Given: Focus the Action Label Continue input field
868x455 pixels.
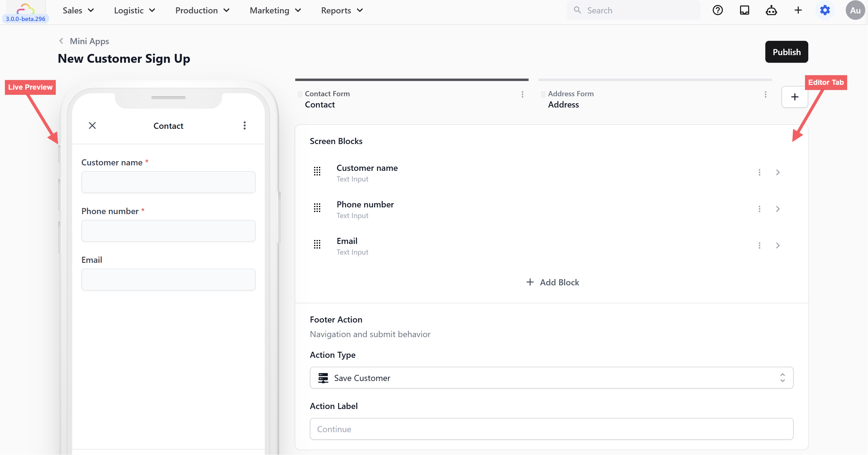Looking at the screenshot, I should [551, 429].
